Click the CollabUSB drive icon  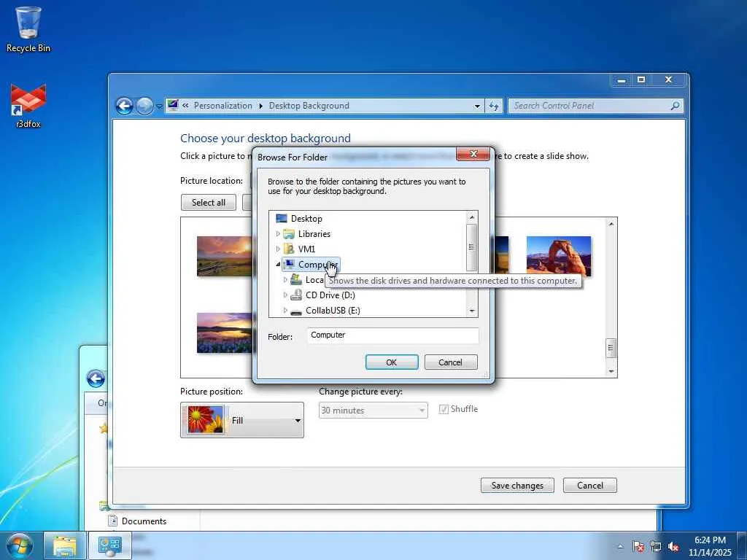tap(296, 312)
